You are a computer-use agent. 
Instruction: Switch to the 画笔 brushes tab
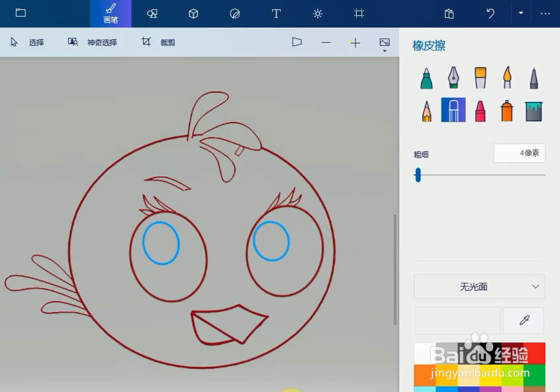coord(111,14)
